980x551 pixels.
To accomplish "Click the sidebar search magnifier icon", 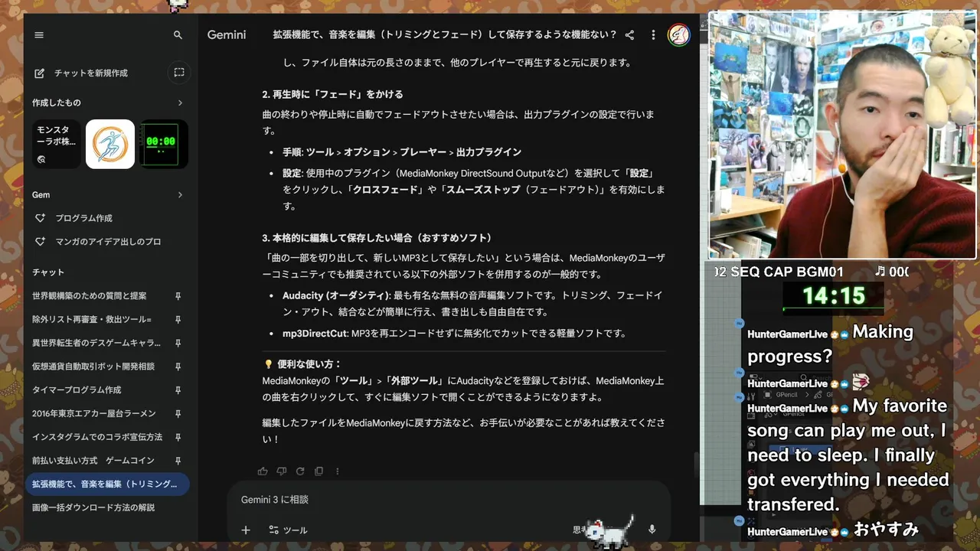I will tap(178, 35).
